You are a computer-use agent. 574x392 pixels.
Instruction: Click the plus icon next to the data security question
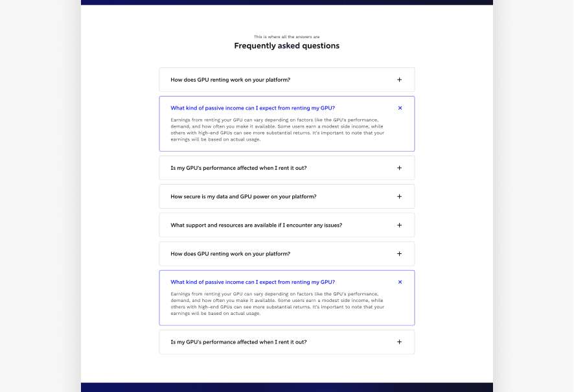[399, 196]
